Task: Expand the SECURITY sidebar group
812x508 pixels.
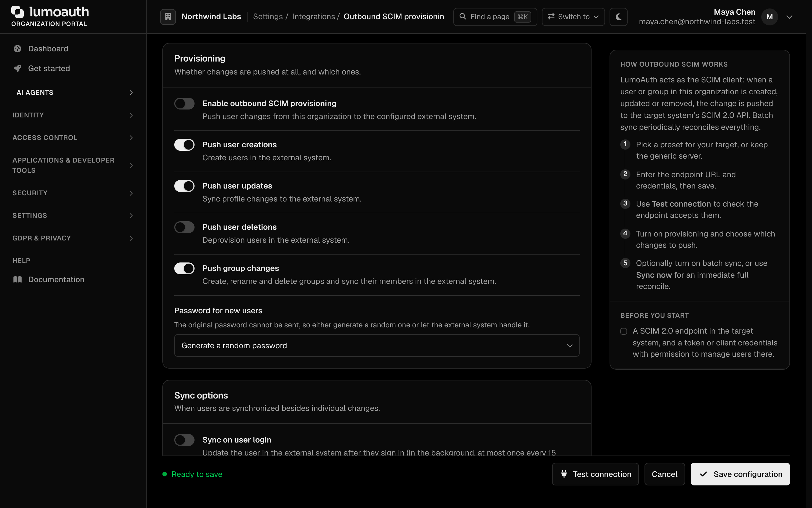Action: click(73, 193)
